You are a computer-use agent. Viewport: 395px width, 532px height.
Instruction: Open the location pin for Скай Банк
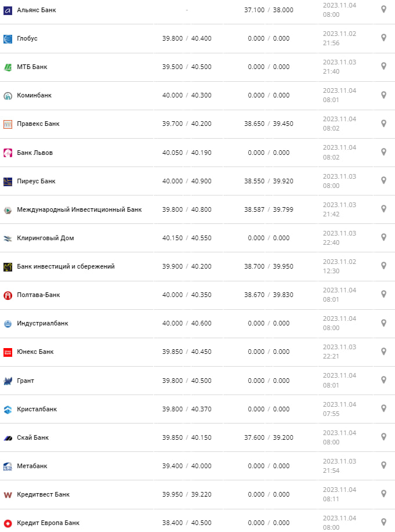tap(383, 436)
